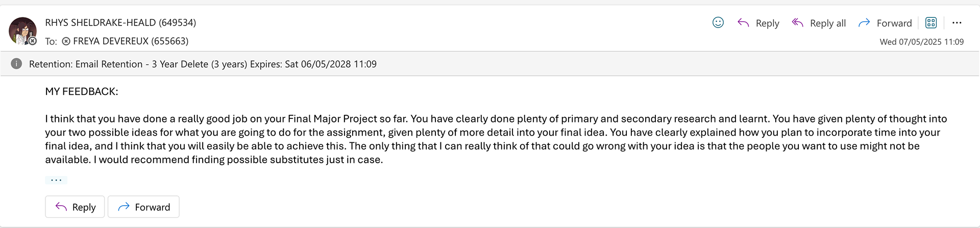Click Reply in the top message toolbar
The image size is (980, 228).
click(x=758, y=23)
